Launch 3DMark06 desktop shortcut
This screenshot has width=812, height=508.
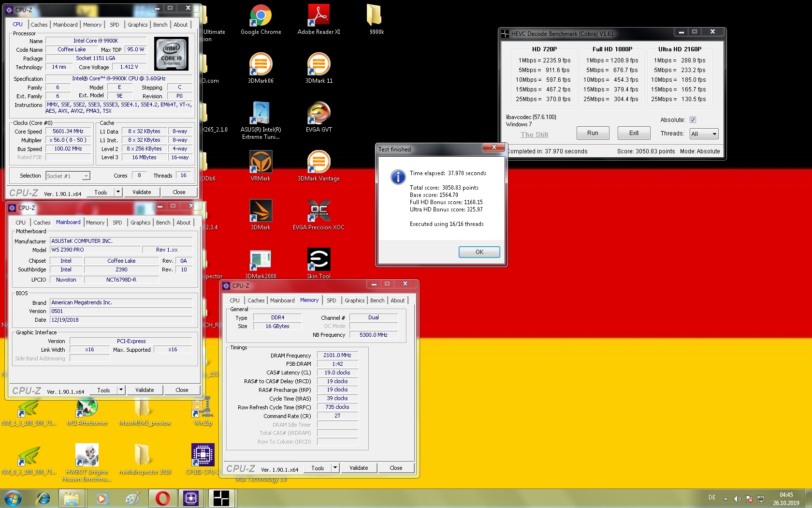(x=261, y=68)
